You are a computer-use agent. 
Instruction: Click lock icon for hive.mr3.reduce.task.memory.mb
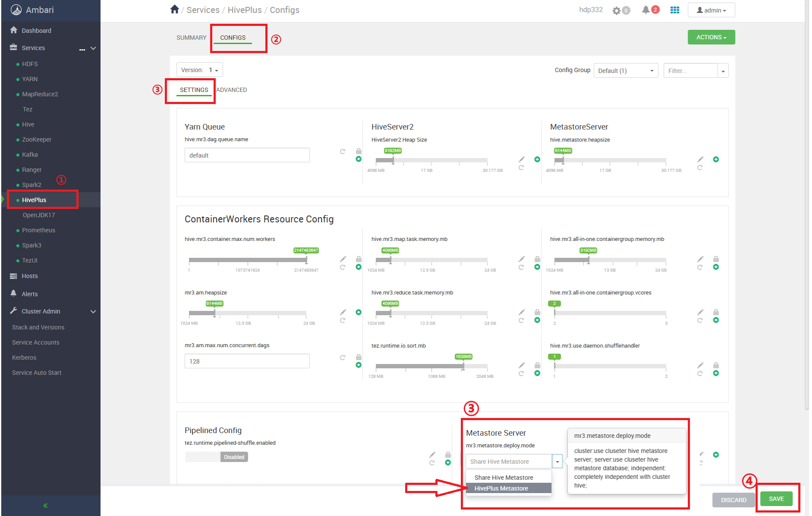[x=537, y=312]
